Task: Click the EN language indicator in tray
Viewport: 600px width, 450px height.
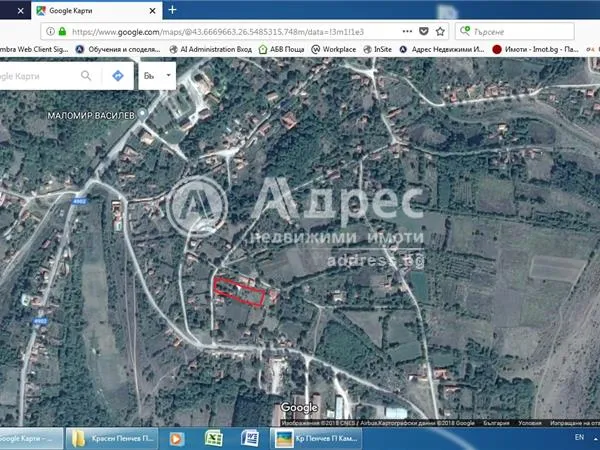Action: [x=579, y=437]
